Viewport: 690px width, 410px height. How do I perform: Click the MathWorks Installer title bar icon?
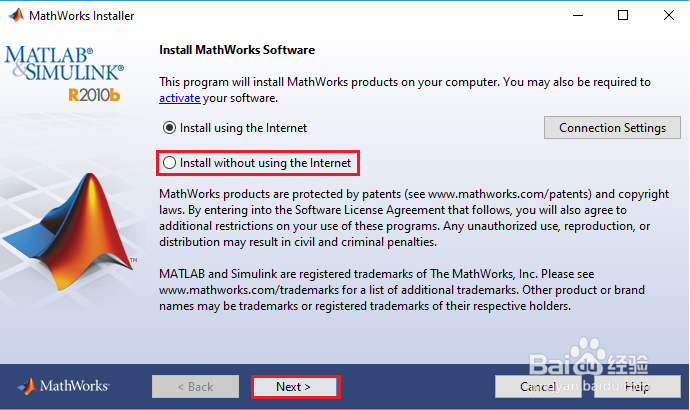[x=15, y=16]
